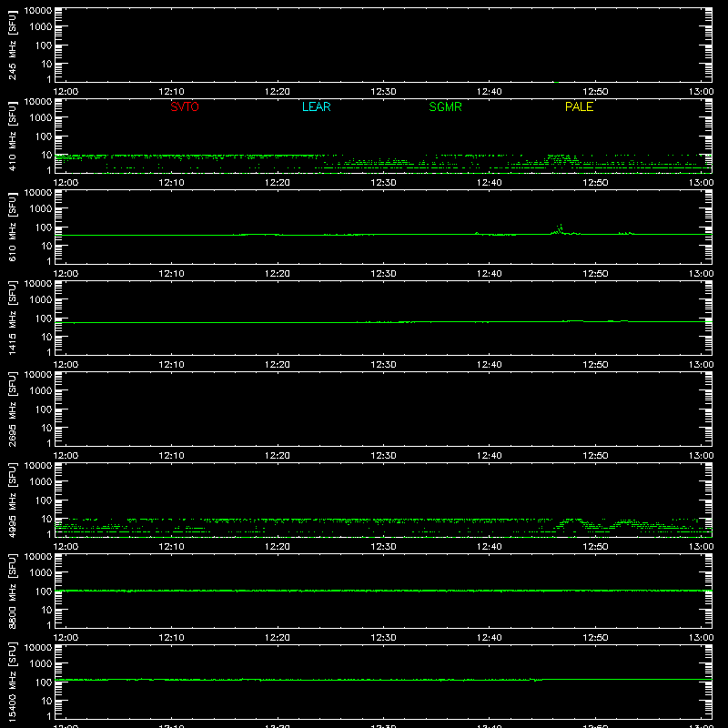Click the 12:10 tick below the 2695 MHz plot
The width and height of the screenshot is (728, 728).
coord(171,456)
